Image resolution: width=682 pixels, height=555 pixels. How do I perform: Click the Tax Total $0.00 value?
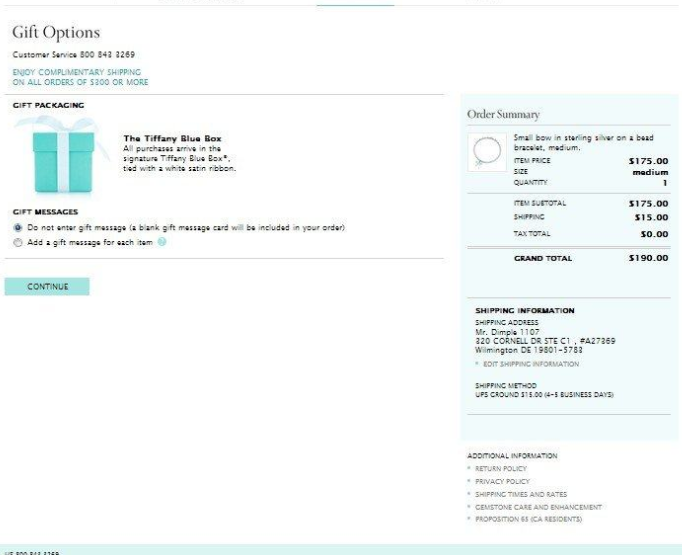click(x=654, y=234)
